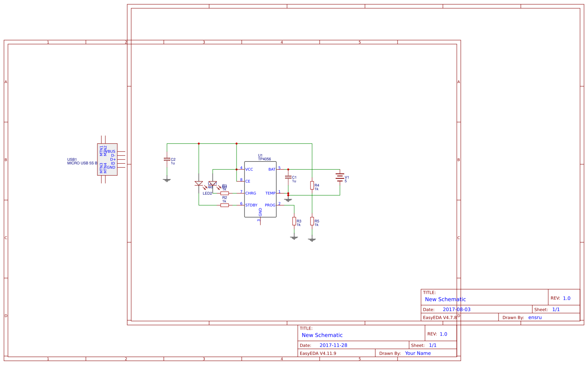
Task: Select resistor R4 near capacitor C1
Action: 312,186
